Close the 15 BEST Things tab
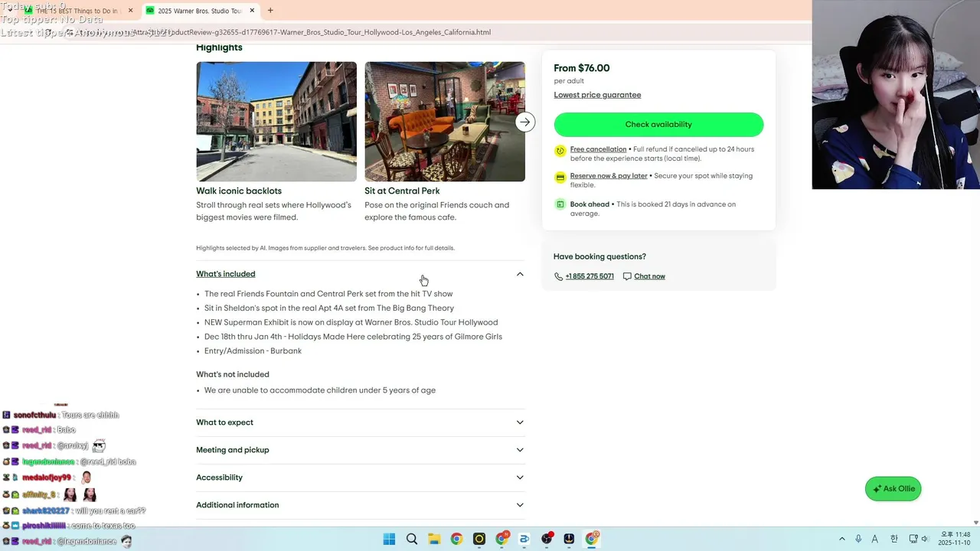980x551 pixels. (x=130, y=11)
